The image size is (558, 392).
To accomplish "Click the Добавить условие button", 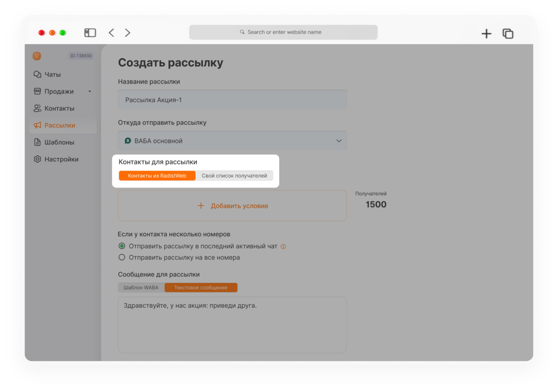I will point(232,206).
